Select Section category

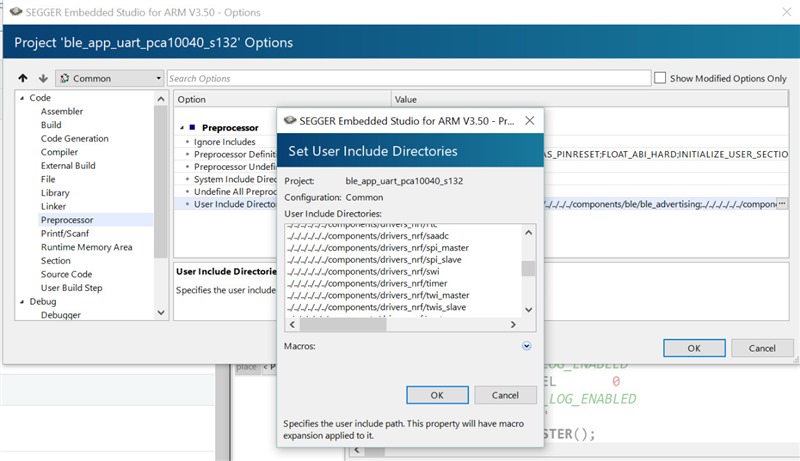point(56,261)
